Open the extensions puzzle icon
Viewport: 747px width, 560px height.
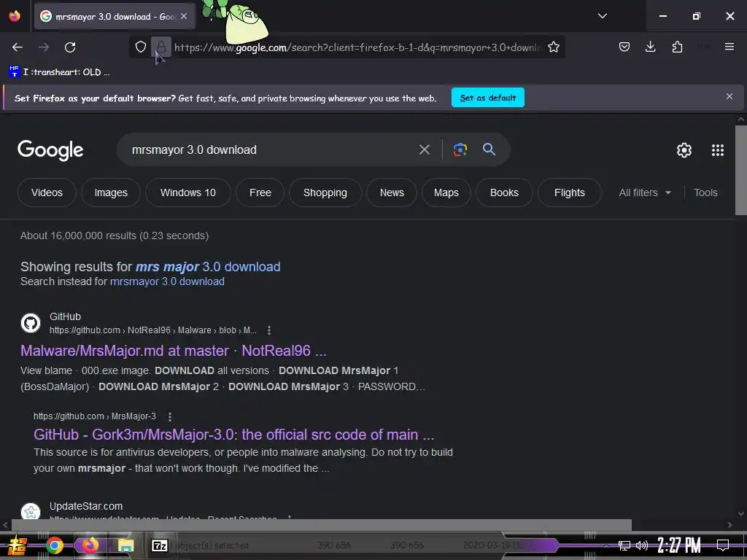(677, 47)
